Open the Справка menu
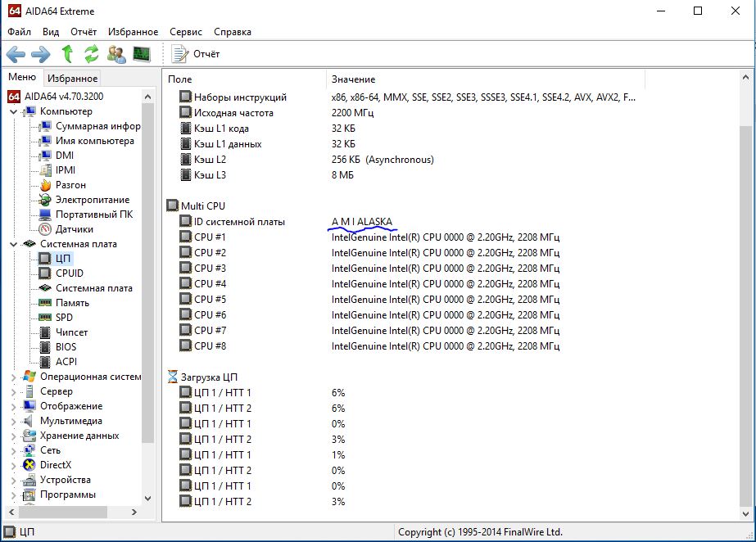The height and width of the screenshot is (542, 756). (x=233, y=32)
